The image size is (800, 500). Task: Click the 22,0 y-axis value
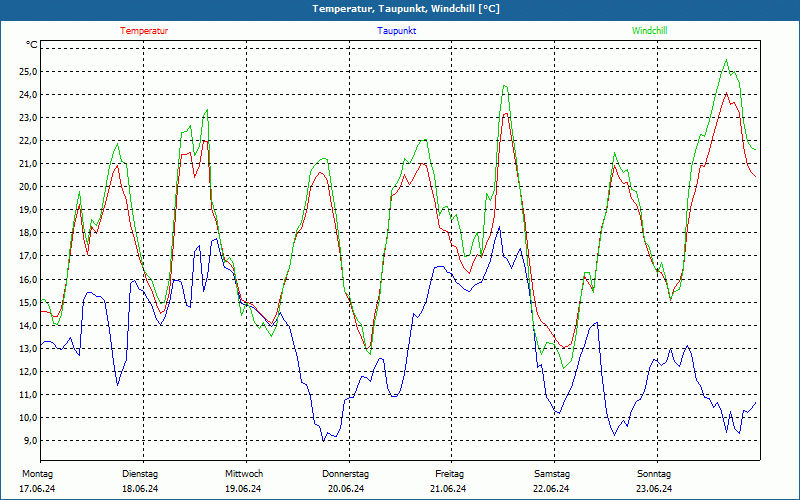[28, 140]
